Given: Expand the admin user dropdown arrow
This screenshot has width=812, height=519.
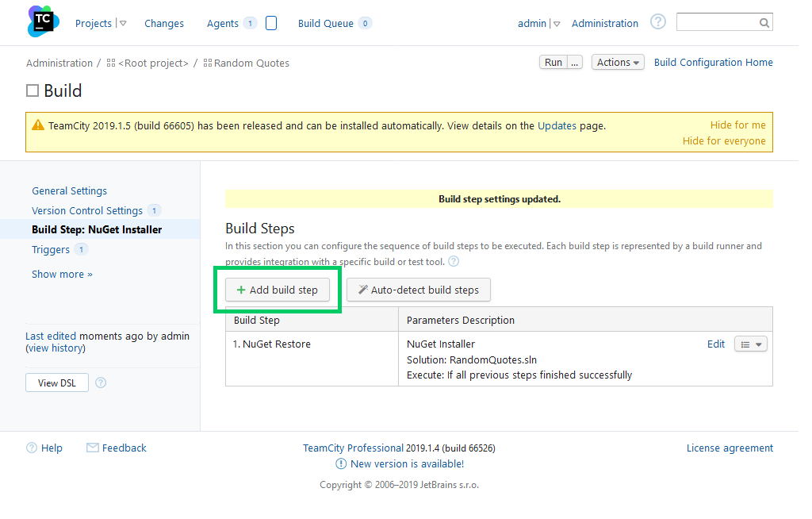Looking at the screenshot, I should click(x=557, y=23).
